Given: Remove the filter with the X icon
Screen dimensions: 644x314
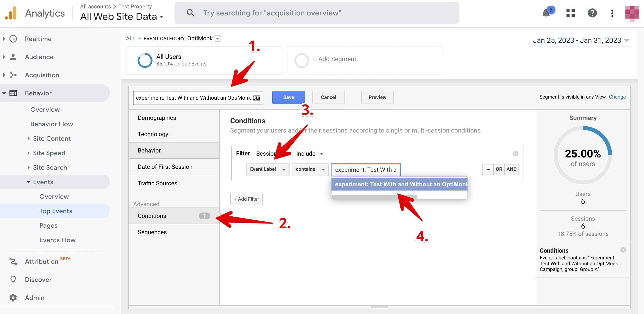Looking at the screenshot, I should [516, 154].
